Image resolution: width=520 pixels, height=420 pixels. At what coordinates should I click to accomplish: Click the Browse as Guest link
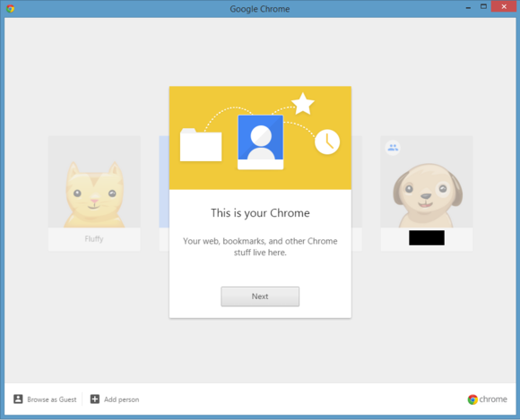click(52, 399)
